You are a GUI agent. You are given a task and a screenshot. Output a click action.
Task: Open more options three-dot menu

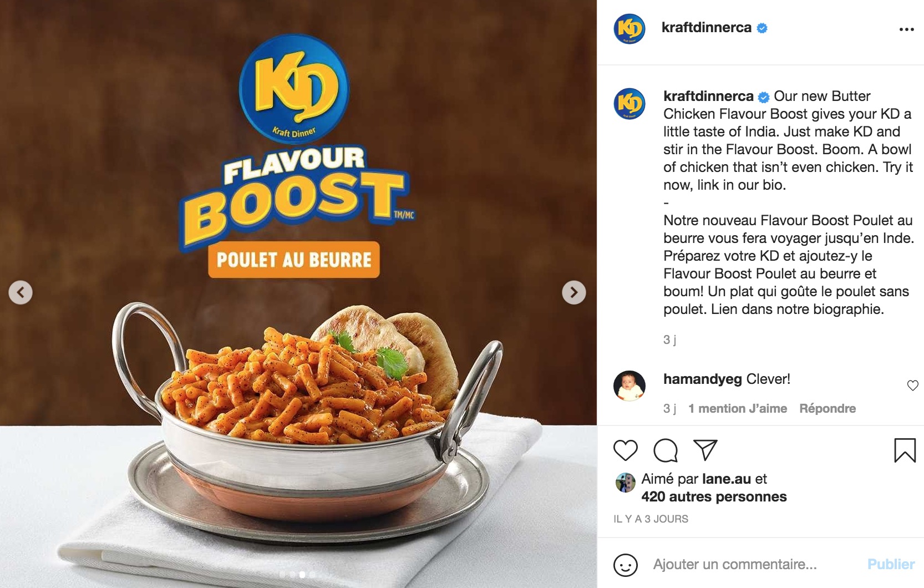[x=906, y=29]
